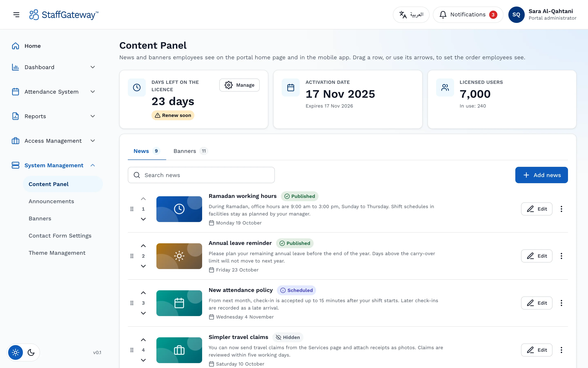
Task: Switch to the Banners tab
Action: pyautogui.click(x=190, y=151)
